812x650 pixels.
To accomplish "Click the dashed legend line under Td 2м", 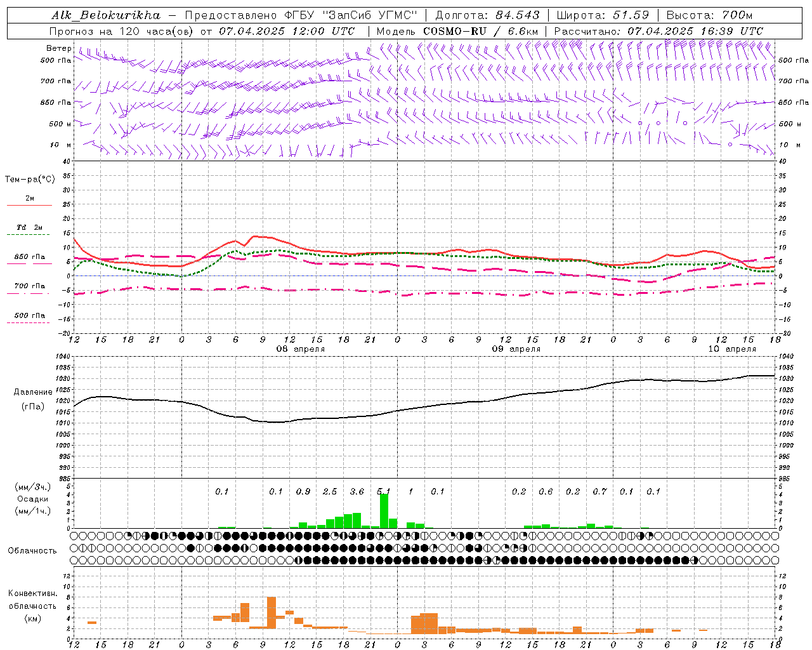I will pos(29,235).
